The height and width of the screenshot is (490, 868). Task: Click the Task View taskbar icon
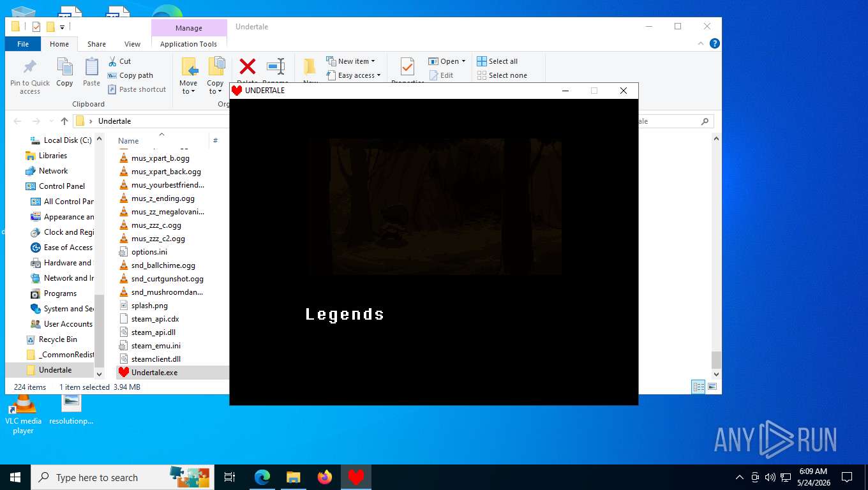point(230,477)
